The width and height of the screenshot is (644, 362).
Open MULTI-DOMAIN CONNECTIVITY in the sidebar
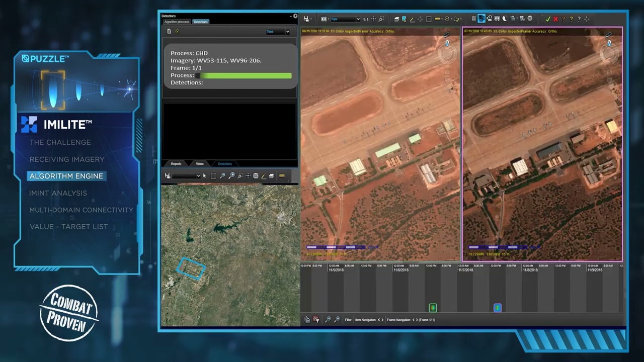pos(82,210)
